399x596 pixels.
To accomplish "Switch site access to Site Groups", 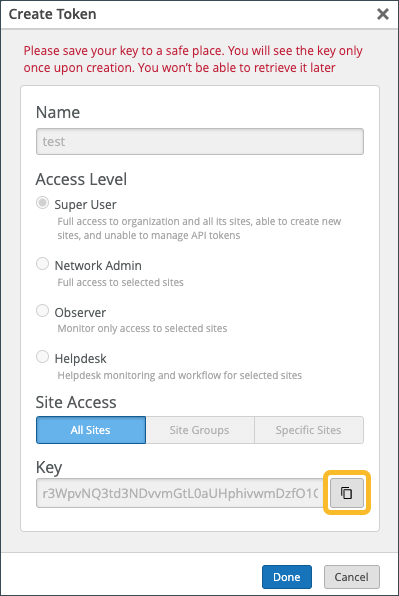I will coord(200,430).
